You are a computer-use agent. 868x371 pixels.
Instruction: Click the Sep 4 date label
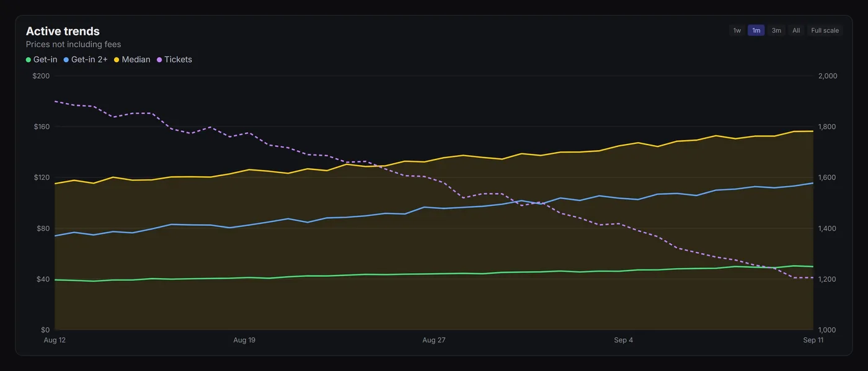[x=624, y=340]
